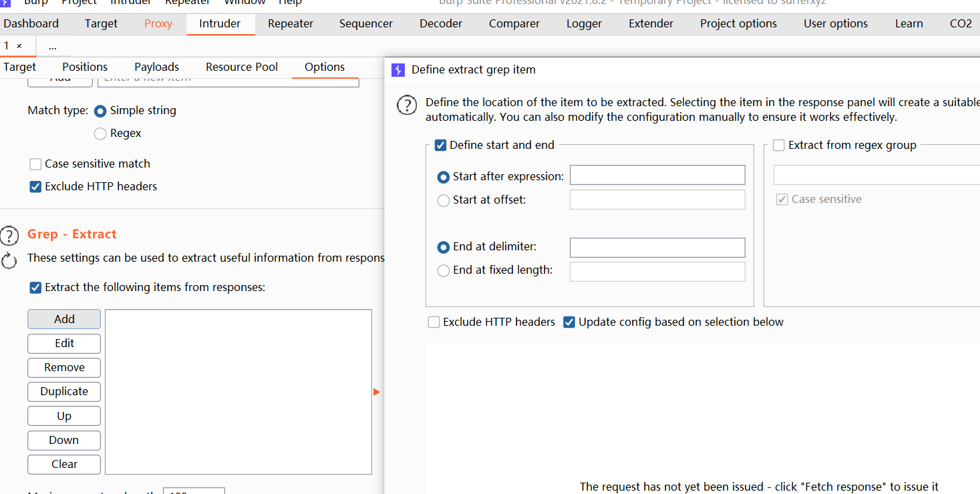Click the End at delimiter input field
The width and height of the screenshot is (980, 494).
pyautogui.click(x=657, y=248)
